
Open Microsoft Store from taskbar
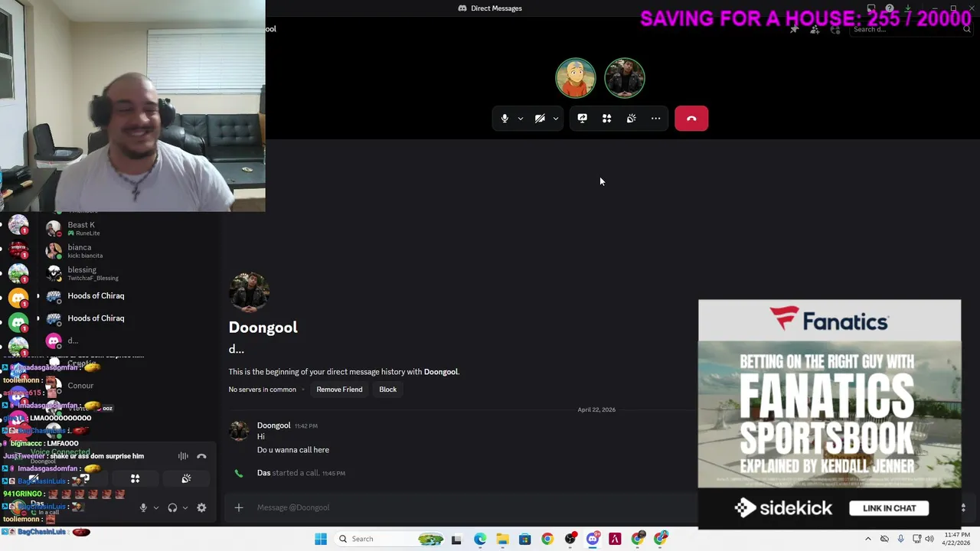(524, 539)
